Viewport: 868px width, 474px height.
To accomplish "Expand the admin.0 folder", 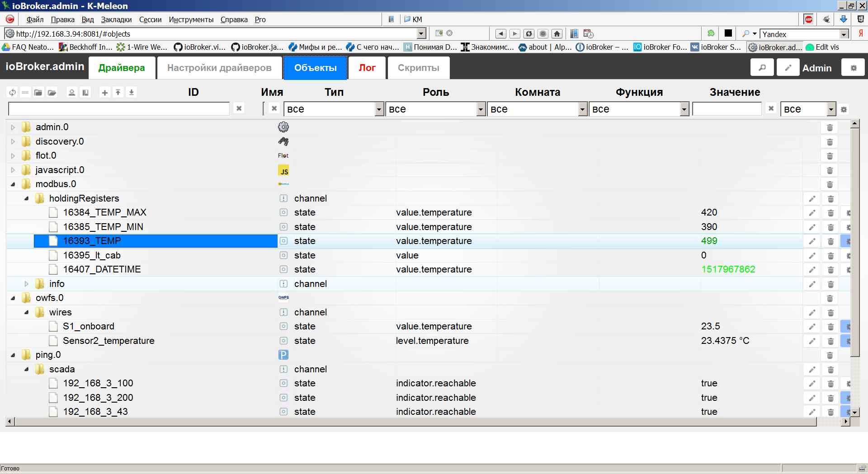I will pyautogui.click(x=13, y=127).
